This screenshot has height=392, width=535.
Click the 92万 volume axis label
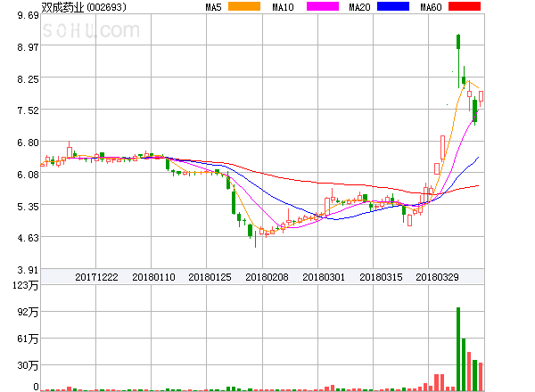coord(28,312)
